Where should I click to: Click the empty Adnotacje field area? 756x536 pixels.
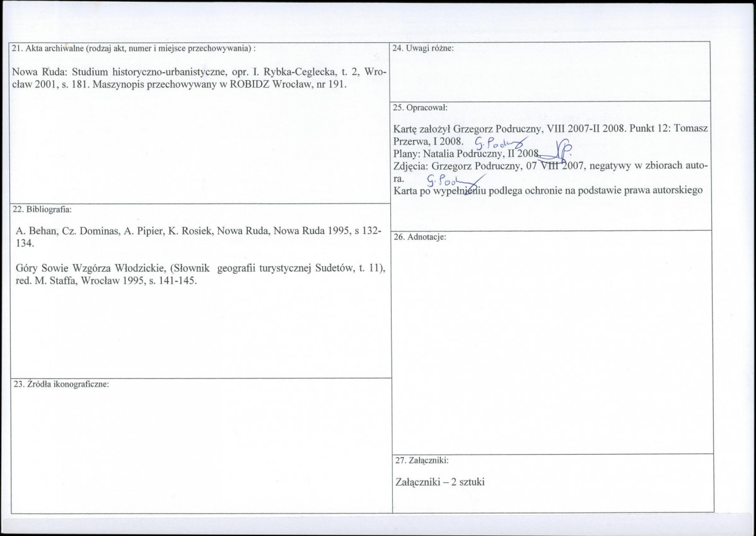coord(553,347)
